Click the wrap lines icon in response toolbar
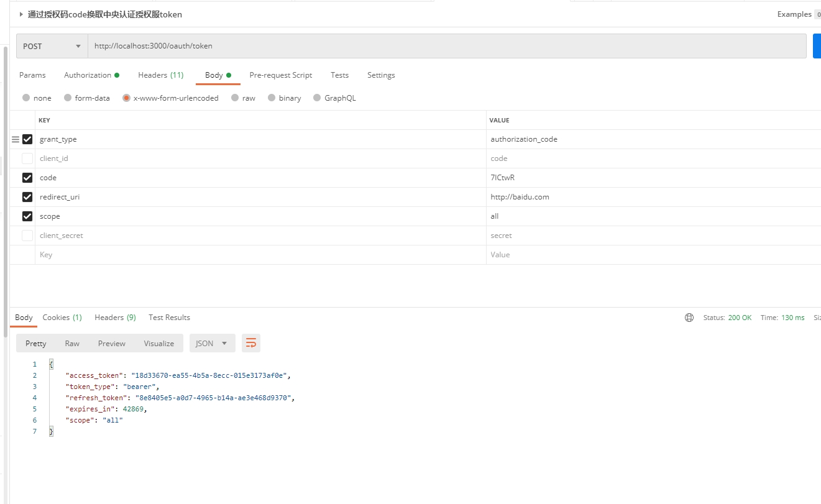 [x=251, y=343]
